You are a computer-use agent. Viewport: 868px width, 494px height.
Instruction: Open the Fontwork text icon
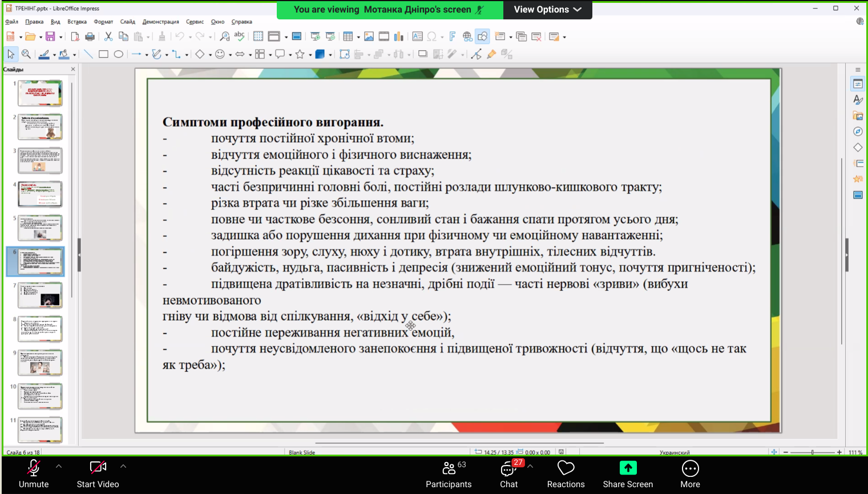[x=452, y=37]
